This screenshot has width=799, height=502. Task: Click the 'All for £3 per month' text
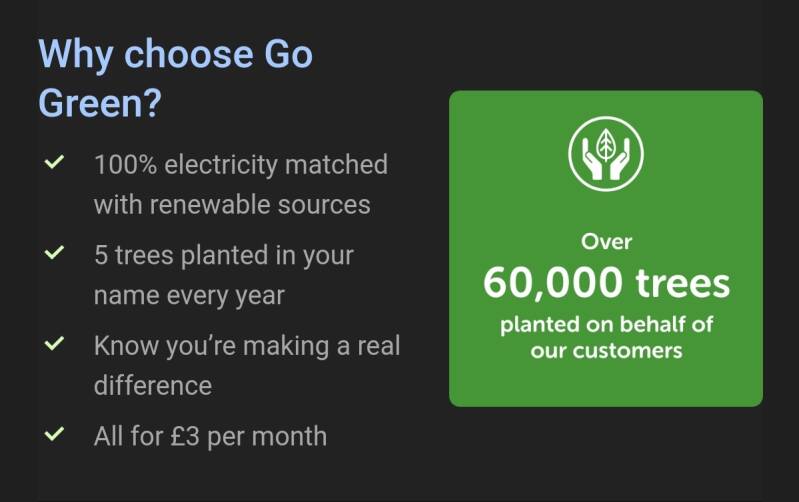[x=210, y=436]
